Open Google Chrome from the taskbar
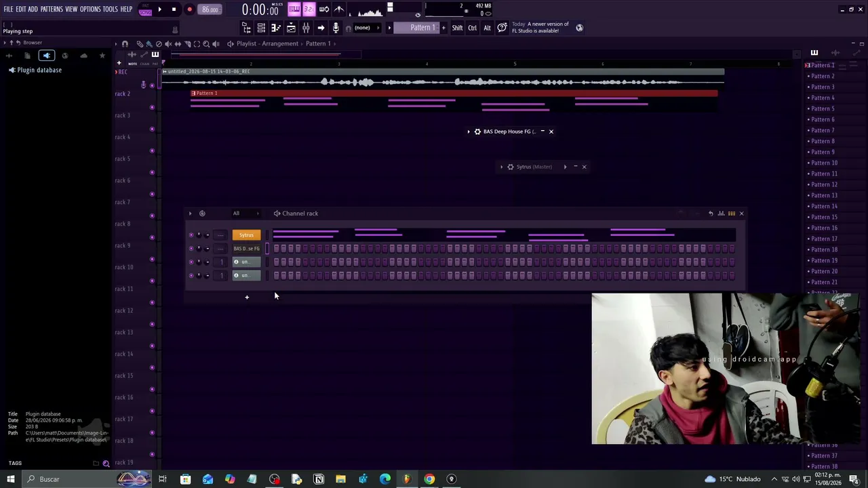The height and width of the screenshot is (488, 868). pos(429,479)
